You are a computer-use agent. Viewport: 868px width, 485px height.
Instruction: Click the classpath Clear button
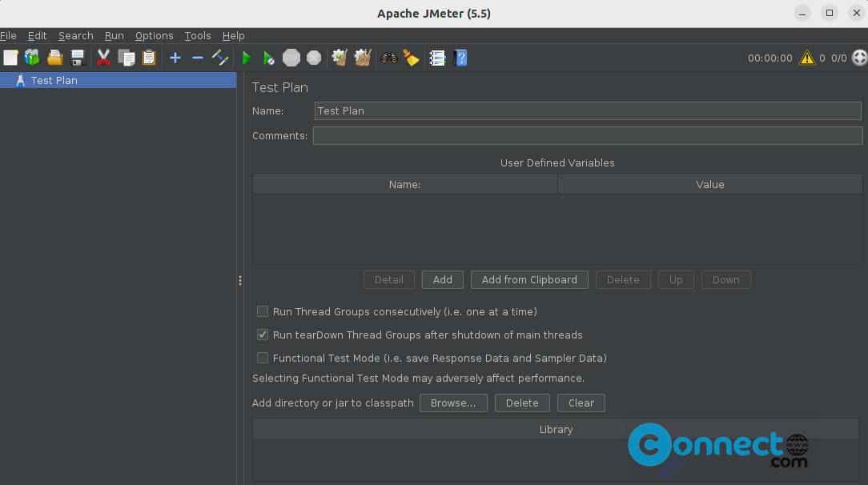(x=581, y=403)
